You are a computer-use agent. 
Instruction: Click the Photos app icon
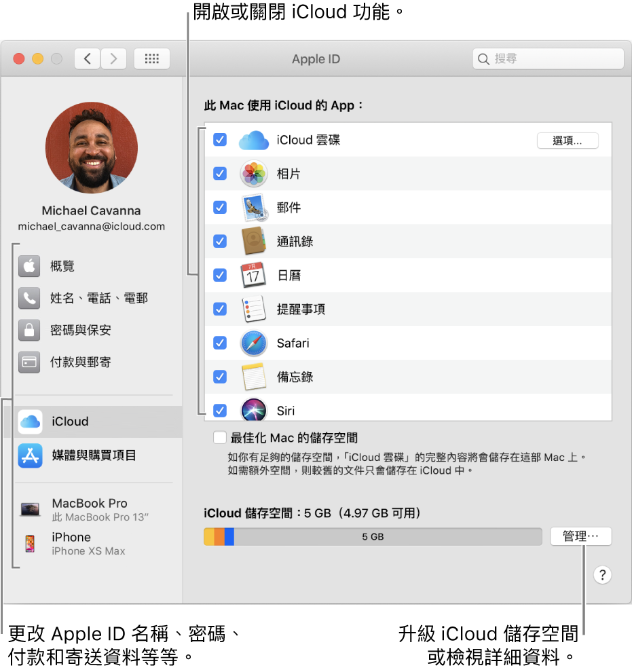(x=254, y=174)
